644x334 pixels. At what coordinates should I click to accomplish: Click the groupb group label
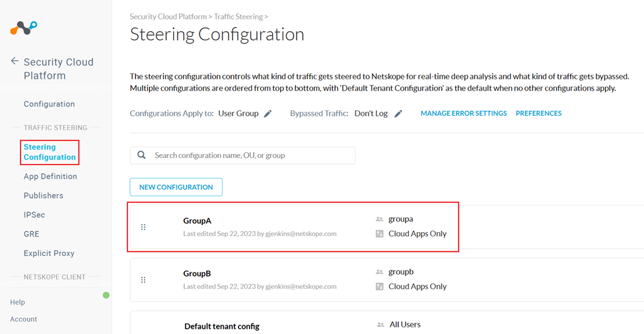(x=401, y=272)
